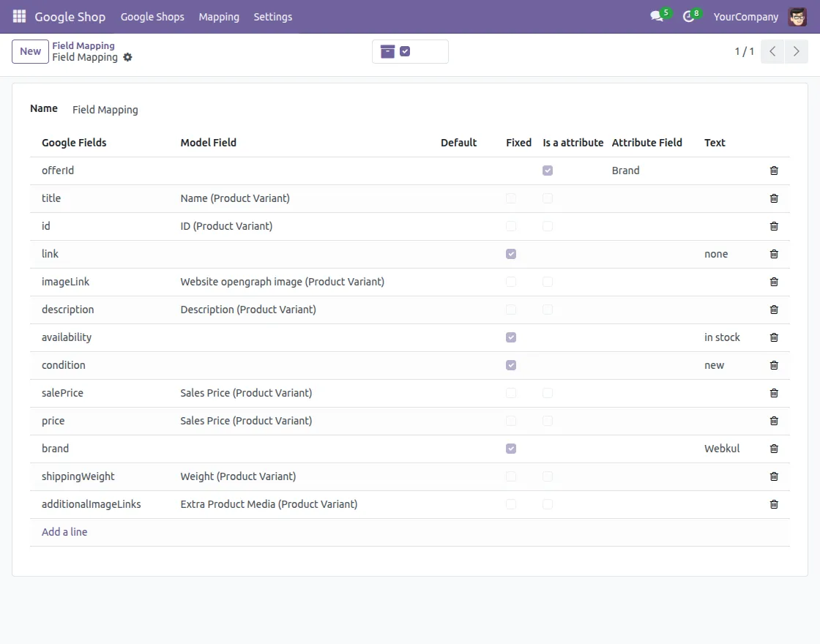
Task: Open the Mapping menu
Action: pyautogui.click(x=219, y=16)
